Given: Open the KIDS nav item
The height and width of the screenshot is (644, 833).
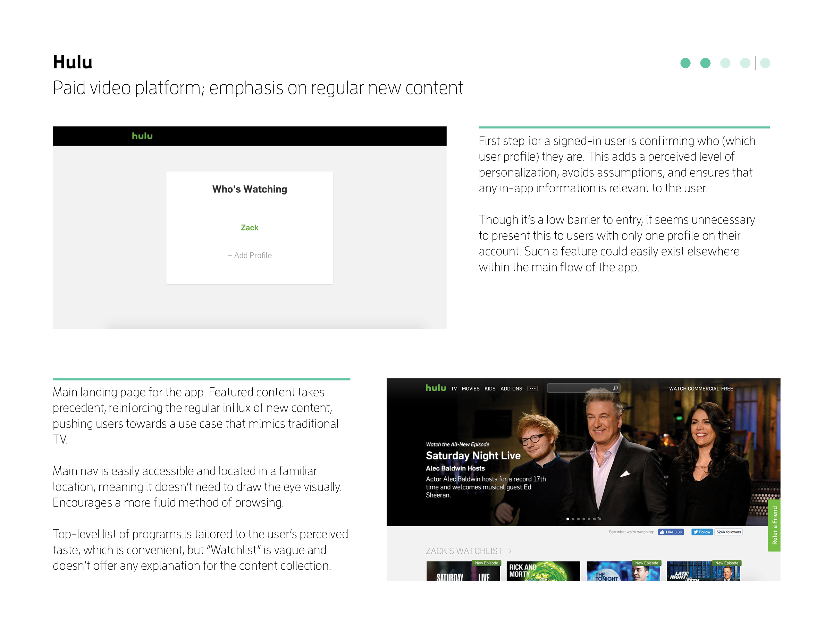Looking at the screenshot, I should click(x=490, y=388).
